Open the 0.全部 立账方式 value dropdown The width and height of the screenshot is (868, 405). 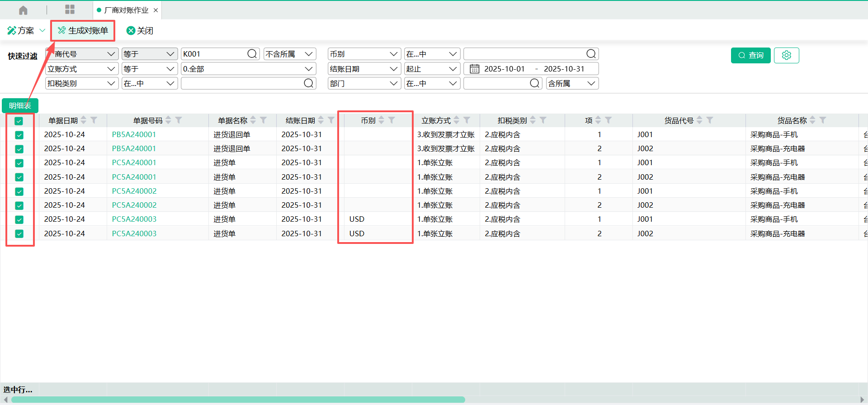(308, 69)
